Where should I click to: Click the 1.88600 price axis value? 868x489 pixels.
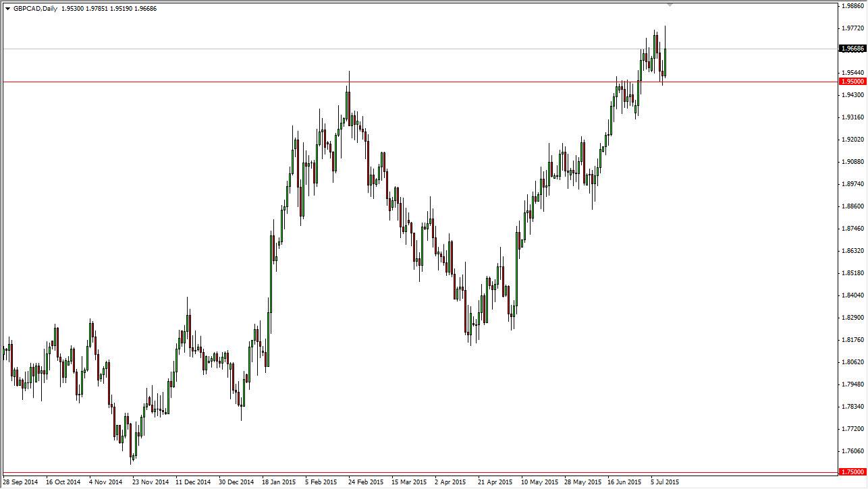click(852, 206)
